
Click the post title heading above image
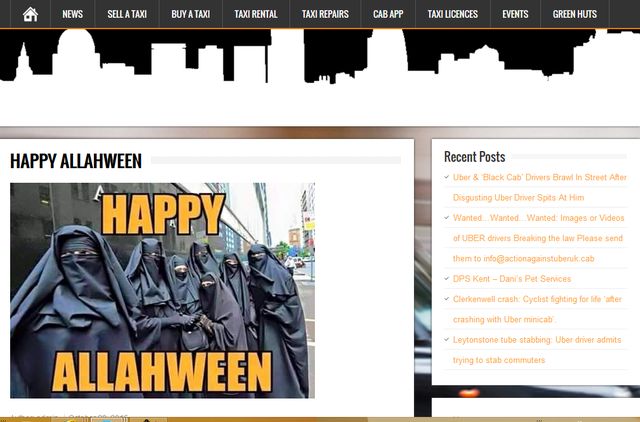click(76, 161)
